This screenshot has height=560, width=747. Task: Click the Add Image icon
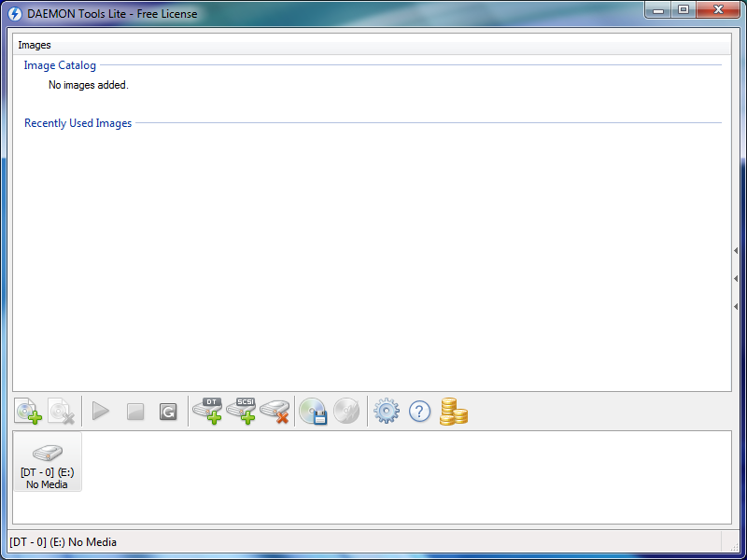[29, 411]
